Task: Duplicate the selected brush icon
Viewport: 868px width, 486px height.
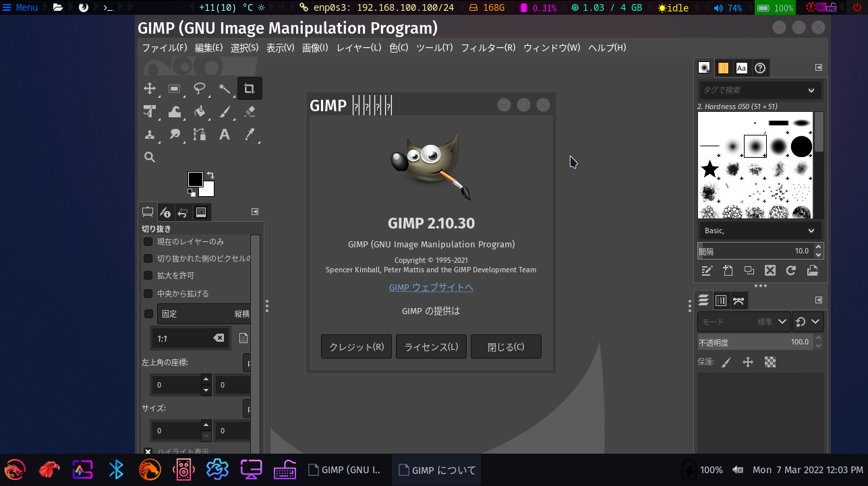Action: (x=749, y=270)
